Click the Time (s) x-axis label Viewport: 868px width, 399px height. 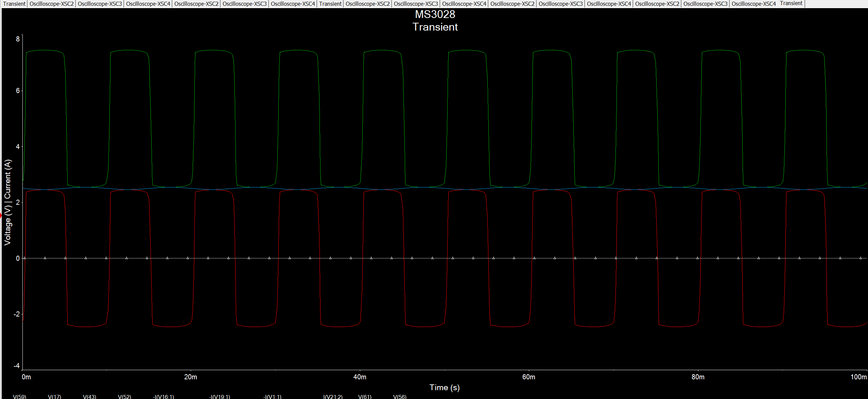pos(445,387)
